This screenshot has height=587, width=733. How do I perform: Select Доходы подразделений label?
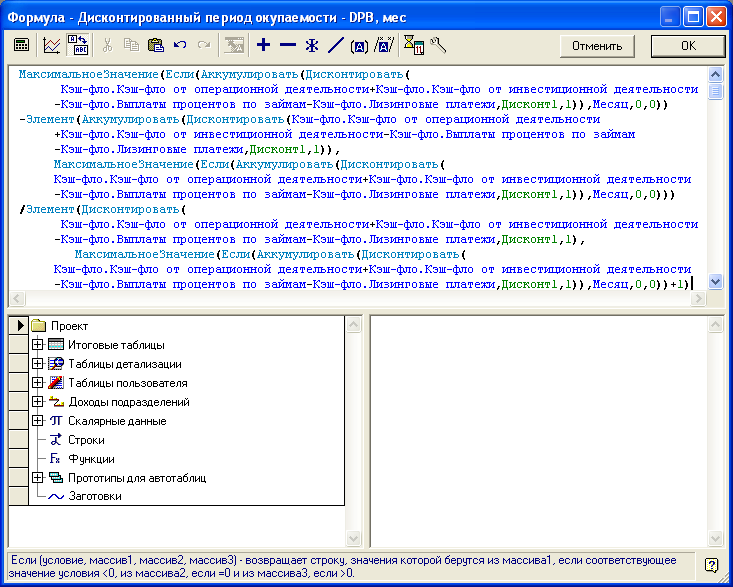click(x=129, y=402)
